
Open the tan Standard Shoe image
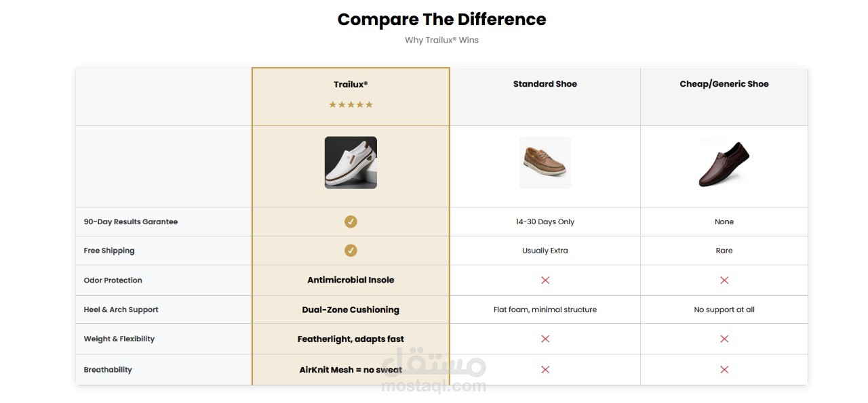(545, 163)
